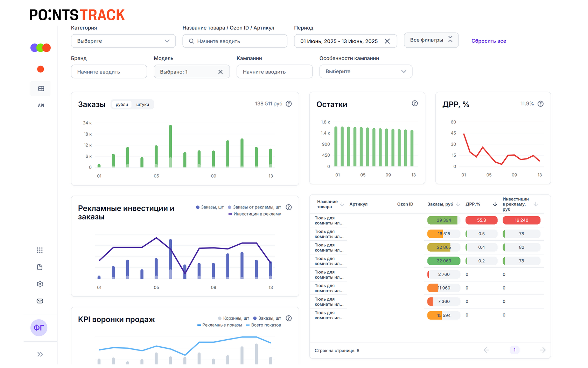
Task: Go to next table page arrow
Action: pos(543,350)
